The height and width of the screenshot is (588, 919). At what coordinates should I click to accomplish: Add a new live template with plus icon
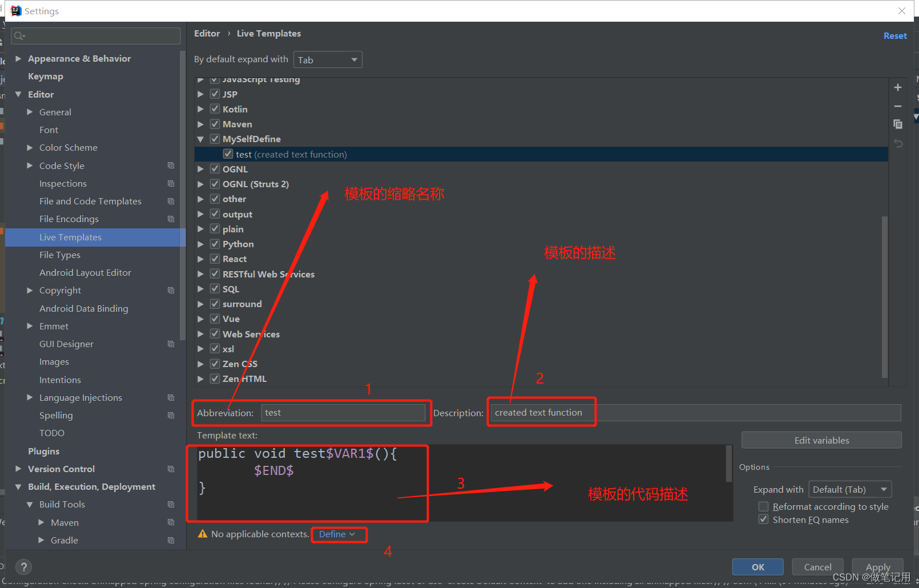898,87
